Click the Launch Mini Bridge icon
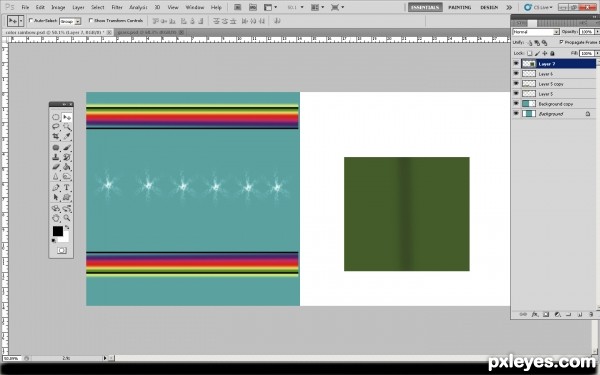This screenshot has height=375, width=600. pyautogui.click(x=253, y=7)
